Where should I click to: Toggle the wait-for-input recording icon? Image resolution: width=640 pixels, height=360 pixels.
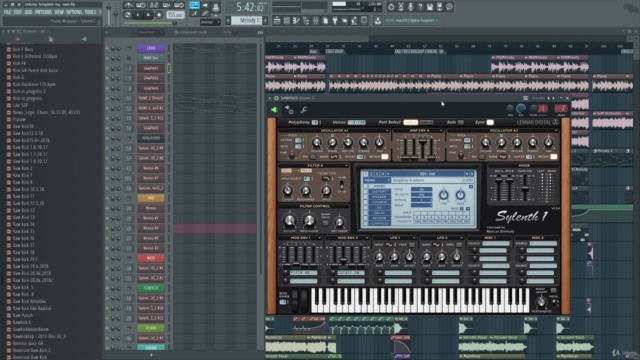click(x=141, y=5)
